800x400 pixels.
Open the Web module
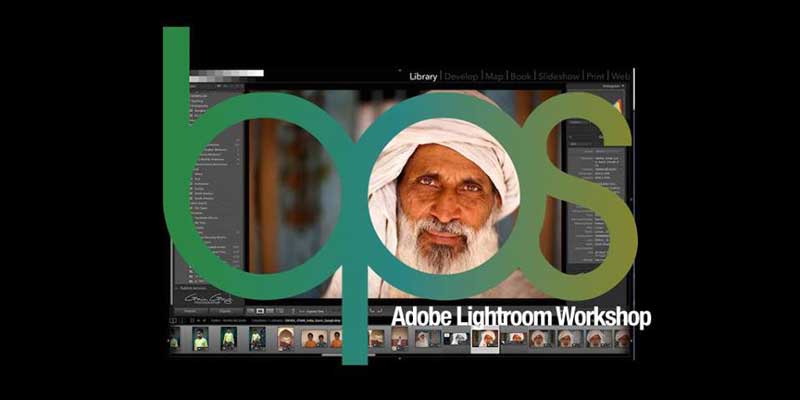[x=620, y=77]
